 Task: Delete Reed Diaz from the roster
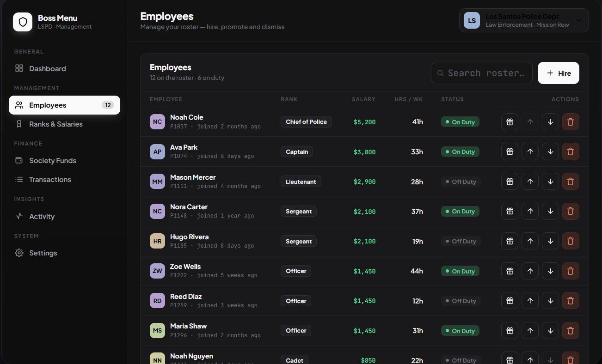pyautogui.click(x=571, y=301)
